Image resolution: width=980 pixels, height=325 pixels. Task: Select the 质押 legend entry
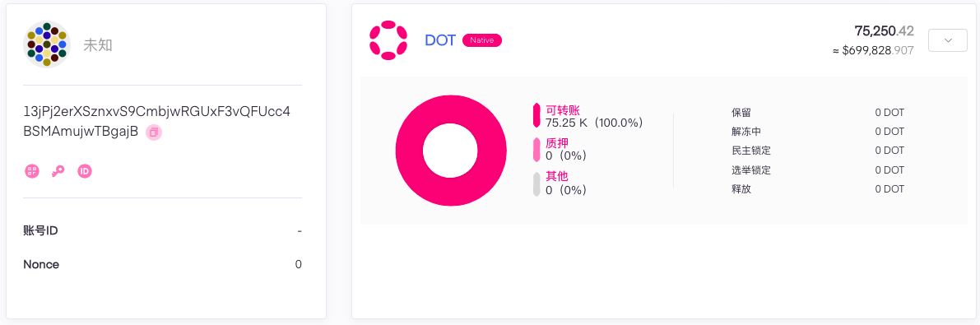(x=560, y=150)
